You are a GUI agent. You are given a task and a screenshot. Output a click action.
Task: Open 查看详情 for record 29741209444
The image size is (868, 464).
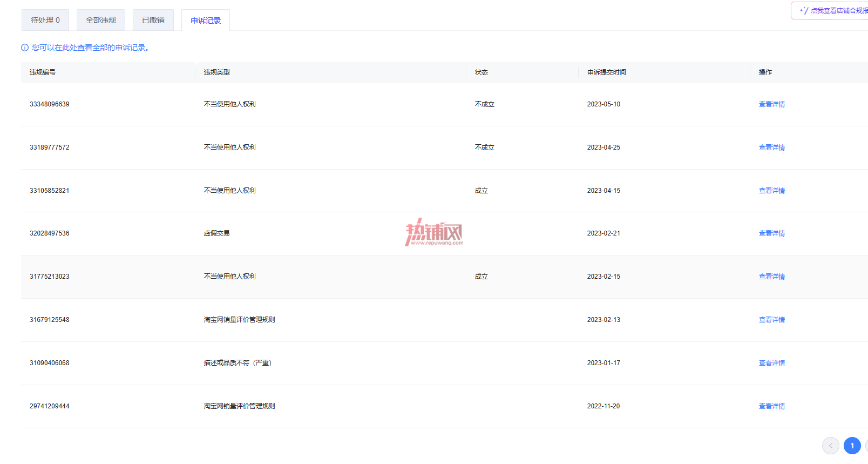[x=772, y=406]
